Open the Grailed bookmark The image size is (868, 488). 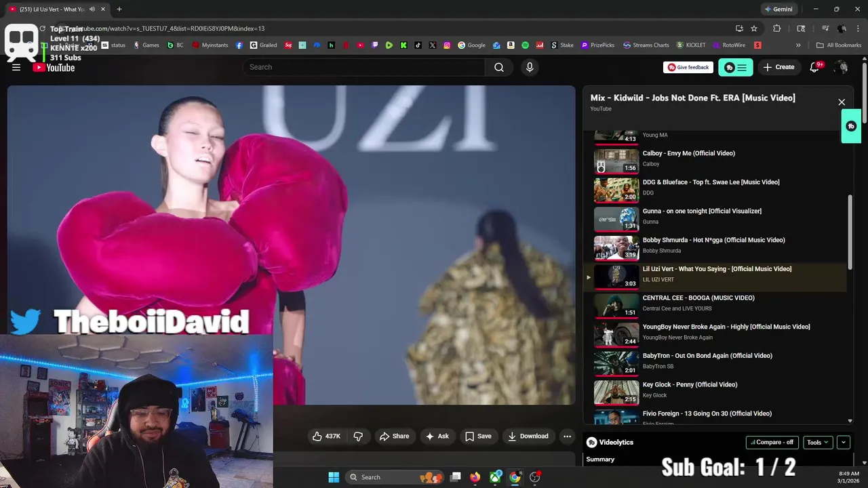click(x=264, y=45)
